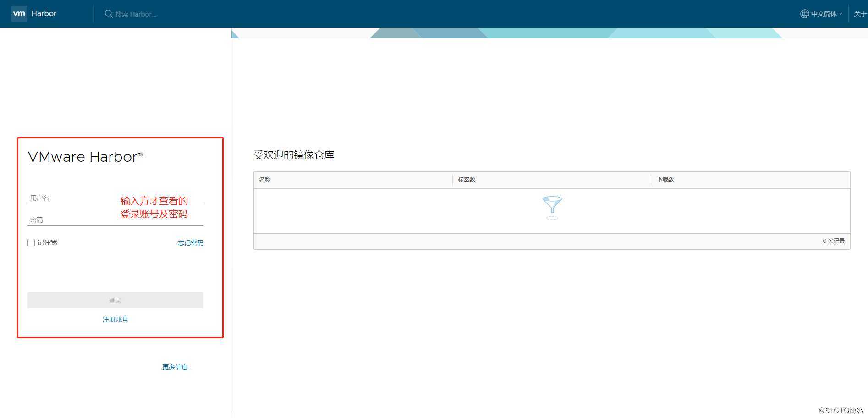Click the globe language icon
The width and height of the screenshot is (868, 418).
pos(804,14)
